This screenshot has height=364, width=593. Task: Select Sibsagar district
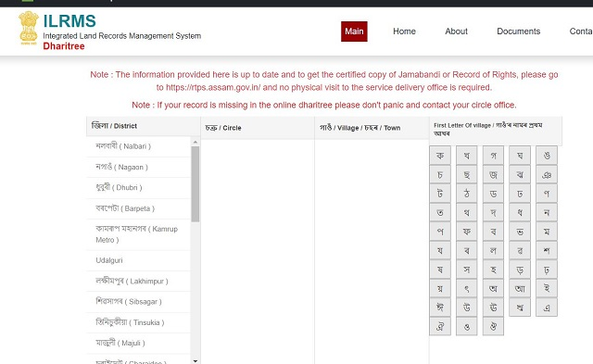(138, 302)
